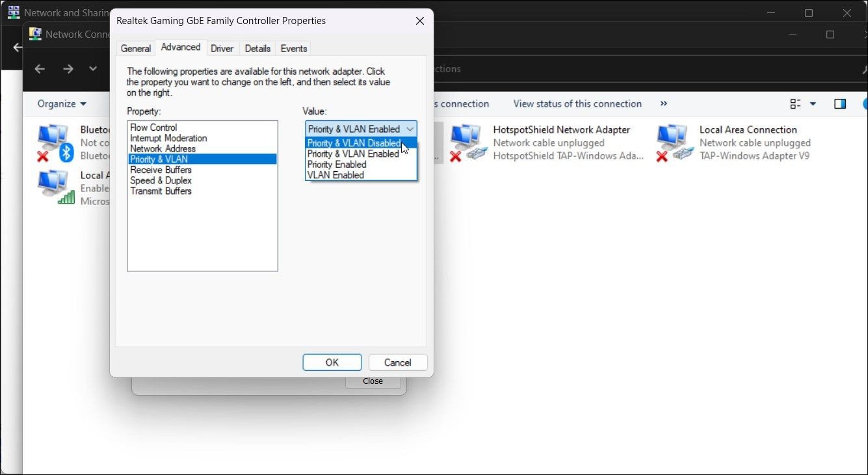Click Network Connections title bar icon

tap(35, 34)
